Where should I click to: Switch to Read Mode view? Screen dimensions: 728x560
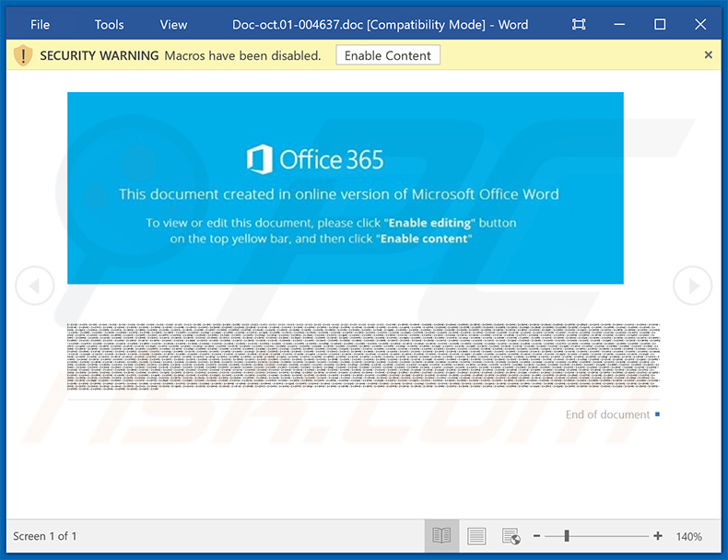pyautogui.click(x=441, y=536)
